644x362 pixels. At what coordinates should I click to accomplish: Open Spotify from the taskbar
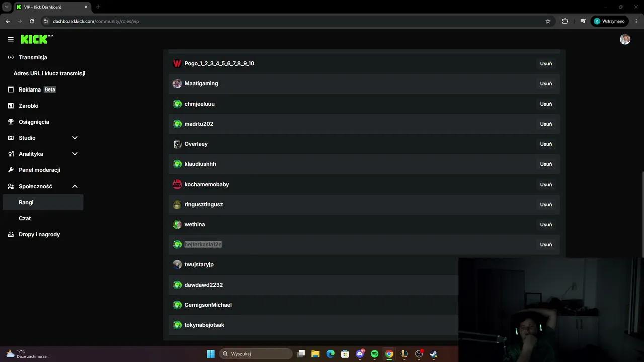pos(374,354)
